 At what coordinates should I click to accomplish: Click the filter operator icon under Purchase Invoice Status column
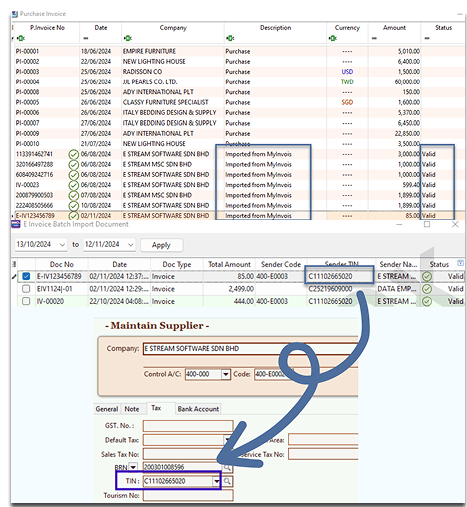click(x=427, y=38)
